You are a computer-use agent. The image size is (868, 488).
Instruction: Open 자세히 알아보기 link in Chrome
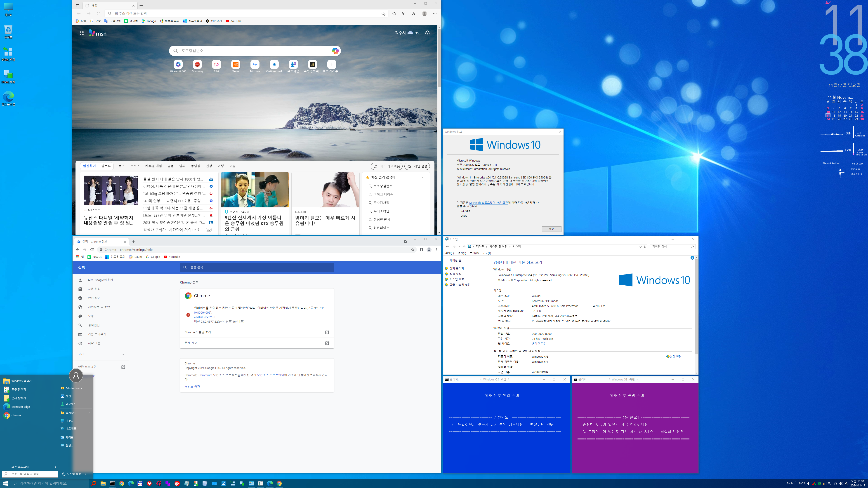[x=204, y=317]
